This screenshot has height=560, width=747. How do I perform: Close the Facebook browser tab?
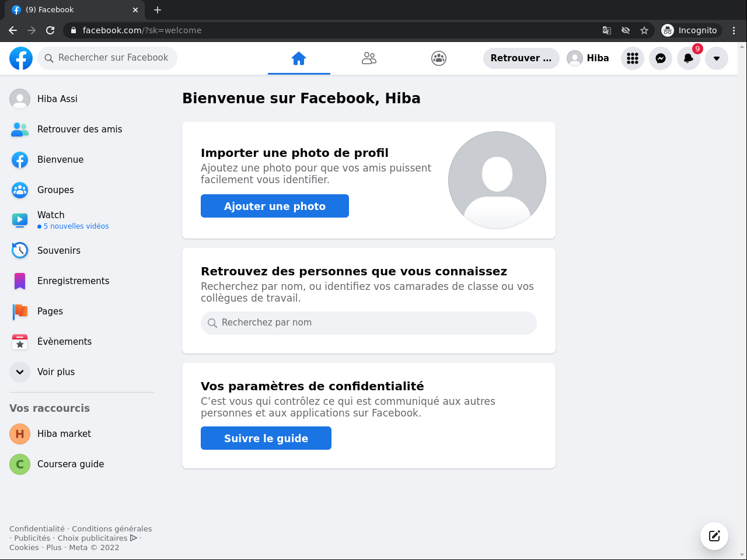coord(135,10)
